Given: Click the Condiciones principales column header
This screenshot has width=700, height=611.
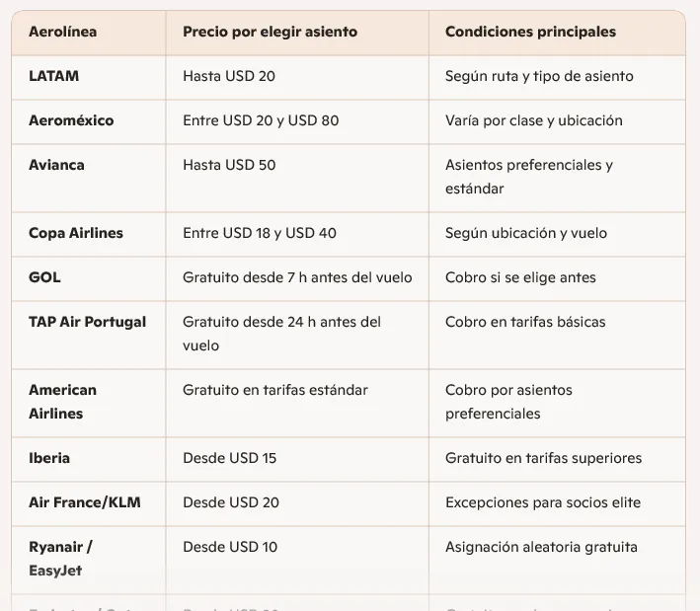Looking at the screenshot, I should click(530, 32).
